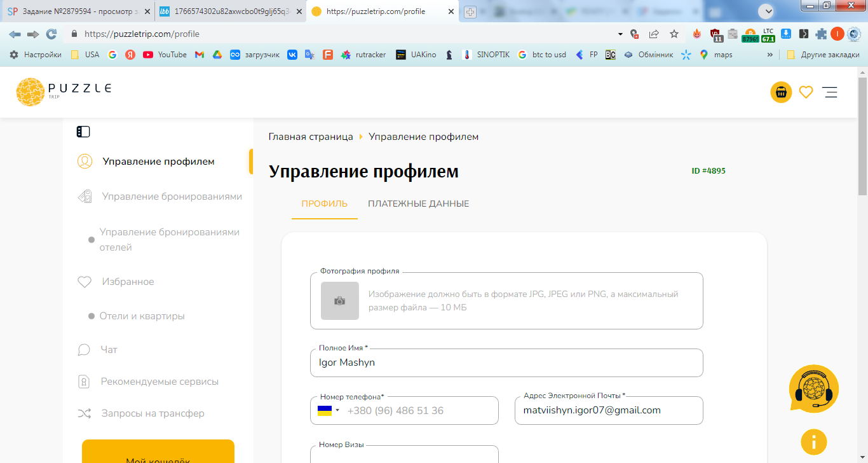Open the YouTube bookmark
868x463 pixels.
click(x=165, y=55)
